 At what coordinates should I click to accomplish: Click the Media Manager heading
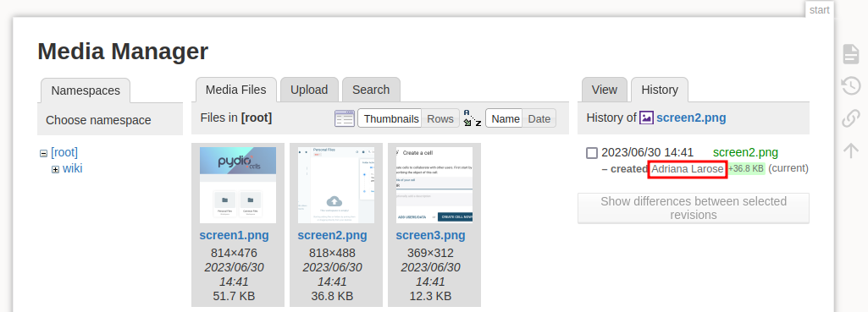click(123, 52)
